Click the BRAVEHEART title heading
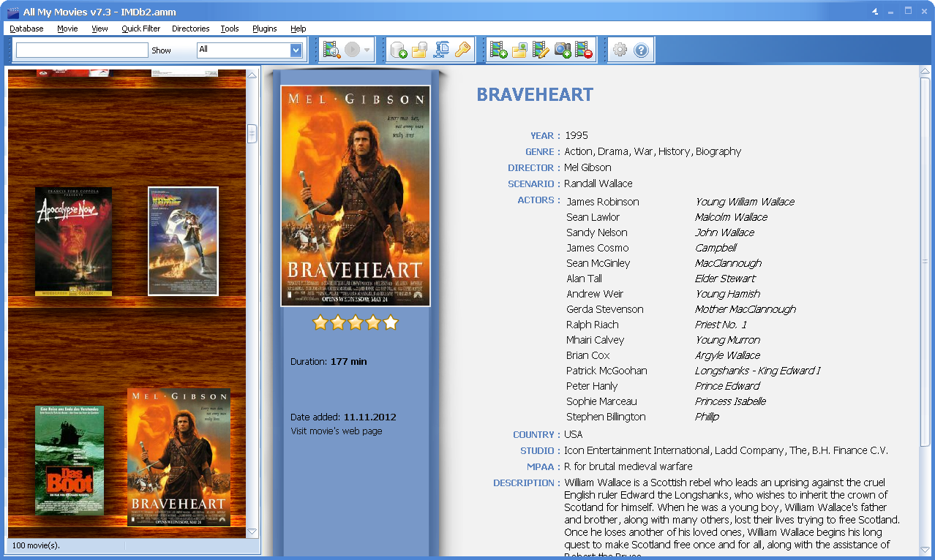The image size is (935, 560). 535,94
